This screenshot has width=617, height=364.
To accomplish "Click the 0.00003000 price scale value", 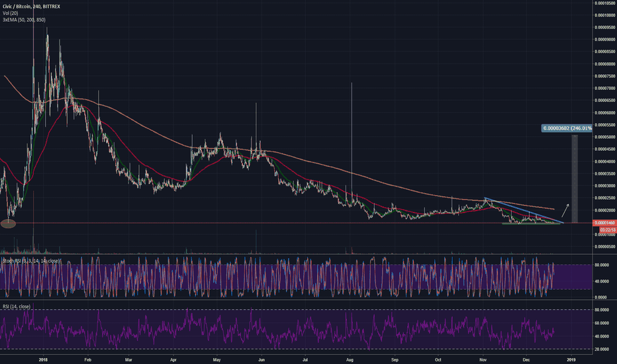I will [x=606, y=186].
